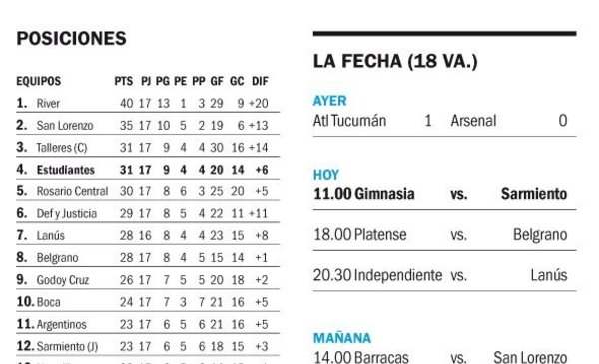Click the LA FECHA (18 VA.) heading
This screenshot has width=599, height=364.
point(395,62)
